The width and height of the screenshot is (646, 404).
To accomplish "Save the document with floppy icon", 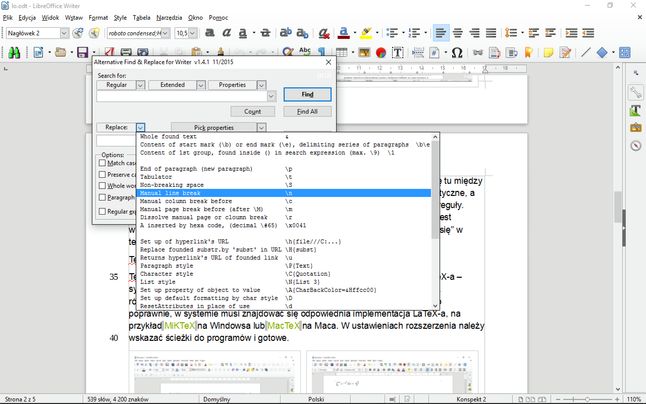I will click(83, 52).
